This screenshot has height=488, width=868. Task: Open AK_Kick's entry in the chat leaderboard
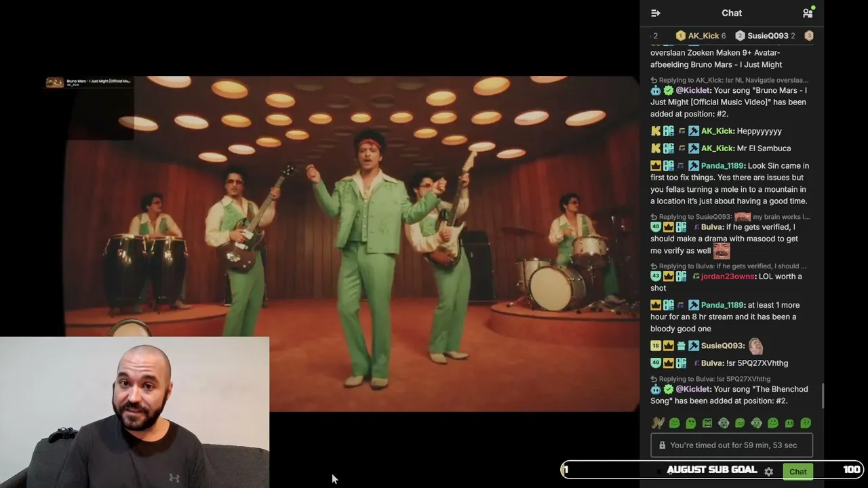[x=701, y=36]
